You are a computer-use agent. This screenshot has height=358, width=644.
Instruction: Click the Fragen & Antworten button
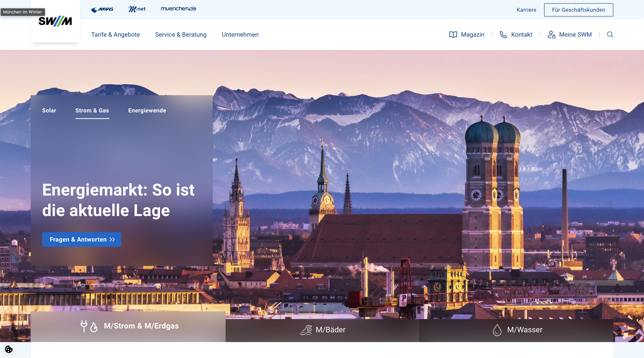pos(81,239)
